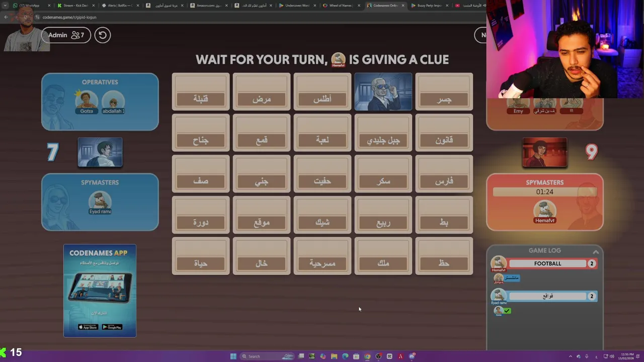Expand the browser tab search dropdown

click(5, 6)
